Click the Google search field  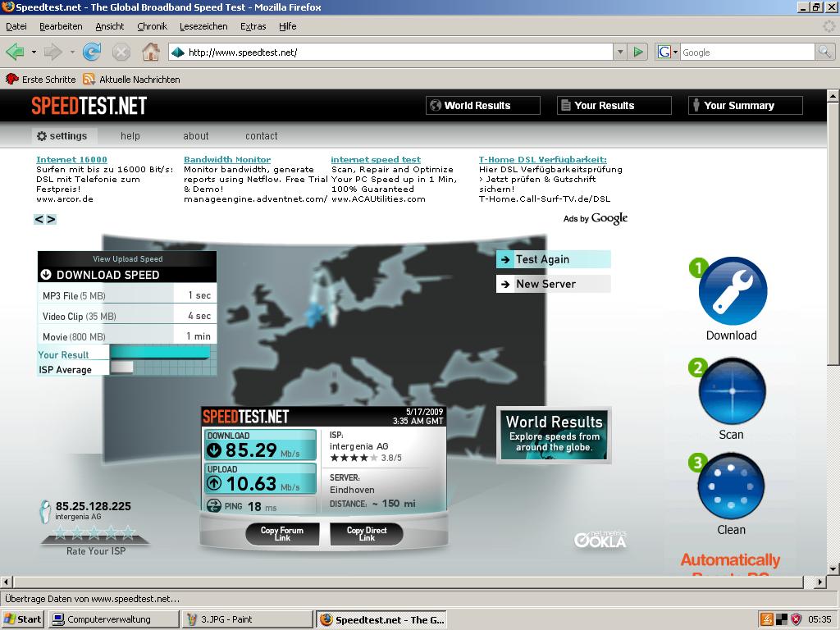[x=747, y=52]
